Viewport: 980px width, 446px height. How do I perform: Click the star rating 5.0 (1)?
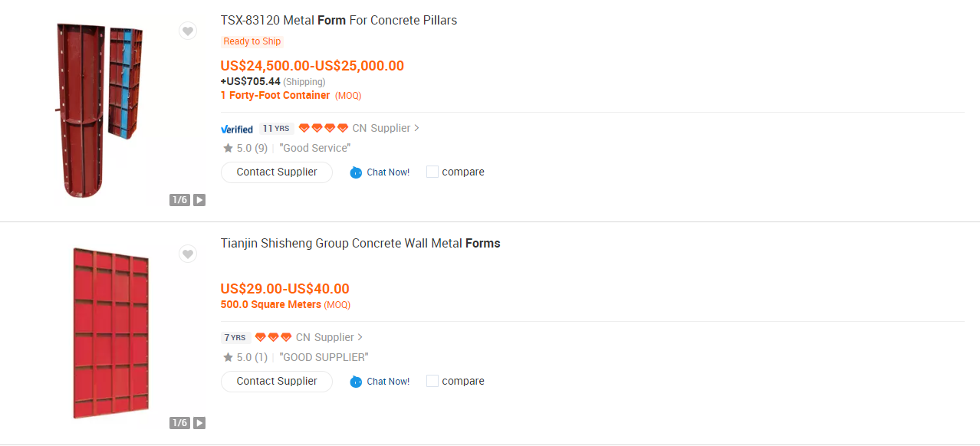coord(245,357)
